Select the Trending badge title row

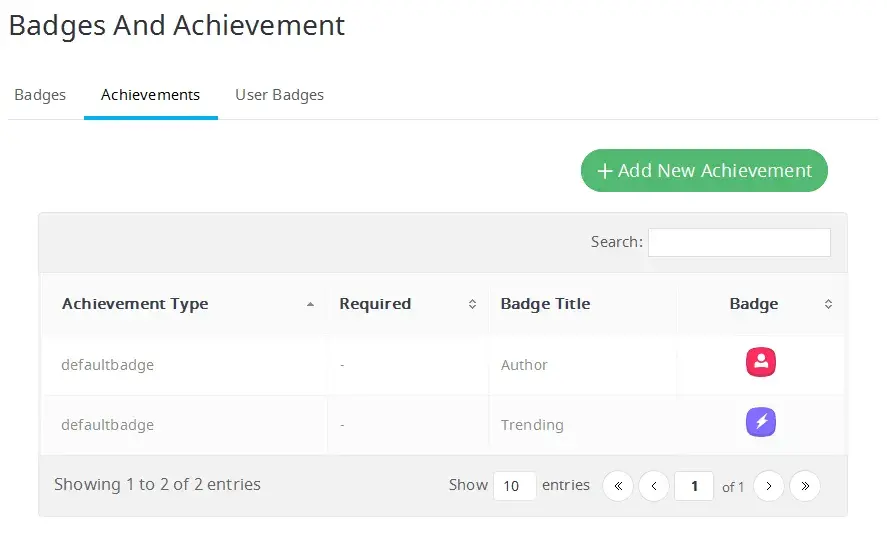[532, 425]
